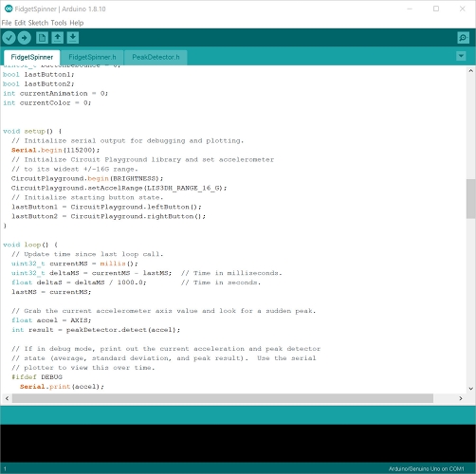Viewport: 476px width, 474px height.
Task: Click the '// Time in milliseconds.' comment
Action: coord(231,273)
